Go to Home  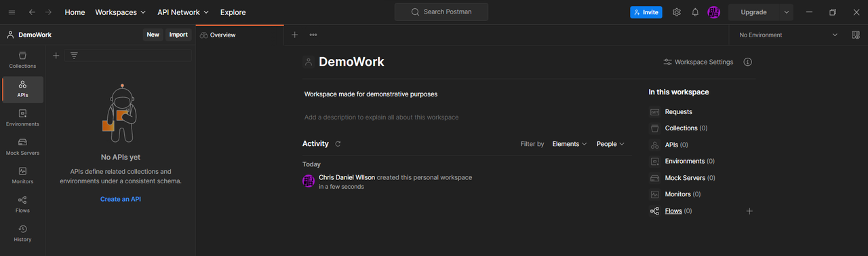pyautogui.click(x=75, y=12)
